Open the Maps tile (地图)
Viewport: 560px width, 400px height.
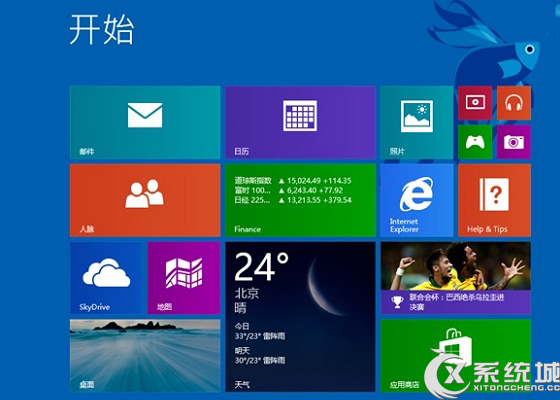pyautogui.click(x=184, y=278)
